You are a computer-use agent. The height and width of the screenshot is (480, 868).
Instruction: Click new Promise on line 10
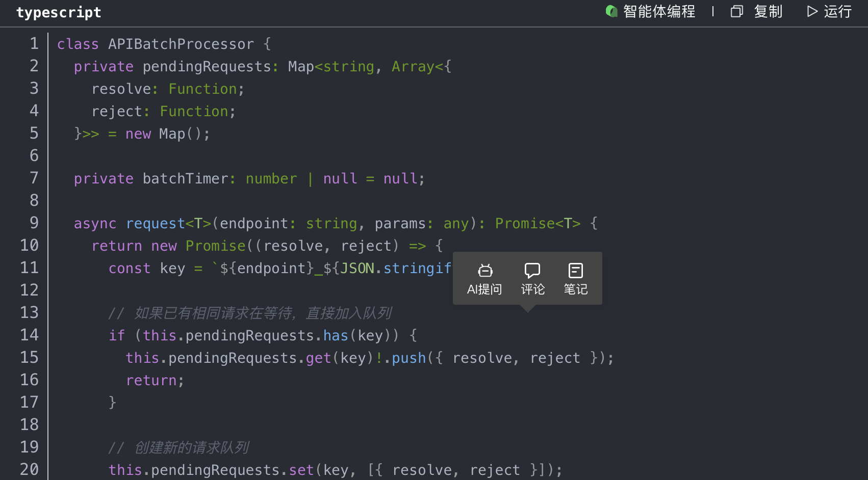pos(198,246)
